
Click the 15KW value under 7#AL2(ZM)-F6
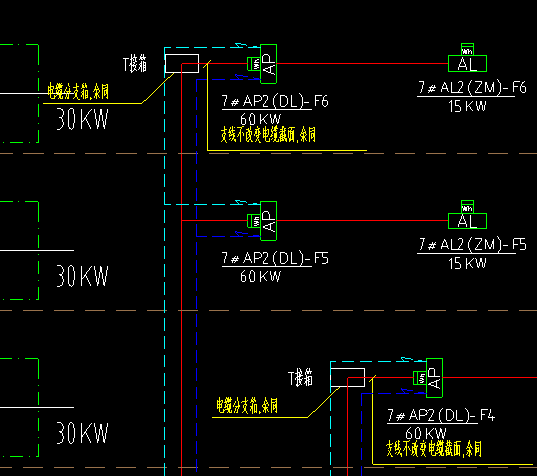coord(467,106)
